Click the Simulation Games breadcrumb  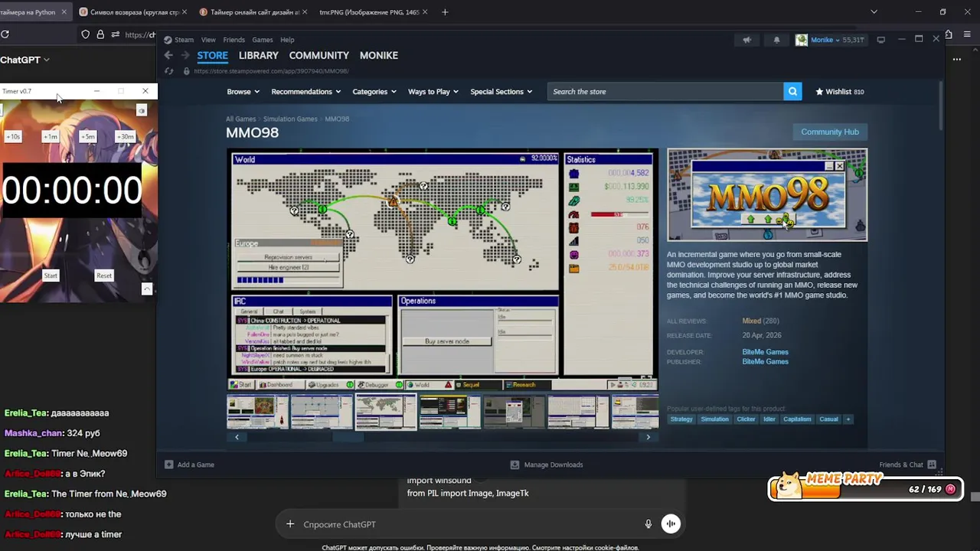point(290,119)
